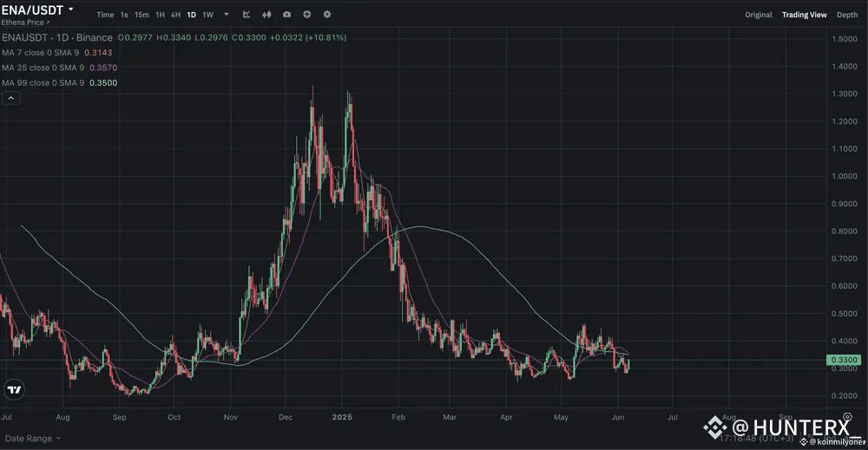Open the chart indicators icon
The height and width of the screenshot is (450, 868).
(x=247, y=15)
